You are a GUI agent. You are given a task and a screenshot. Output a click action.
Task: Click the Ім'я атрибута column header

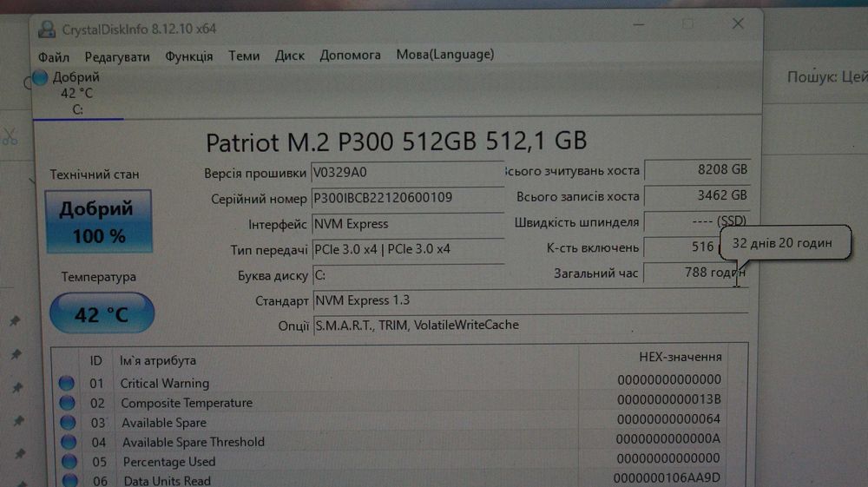tap(158, 361)
